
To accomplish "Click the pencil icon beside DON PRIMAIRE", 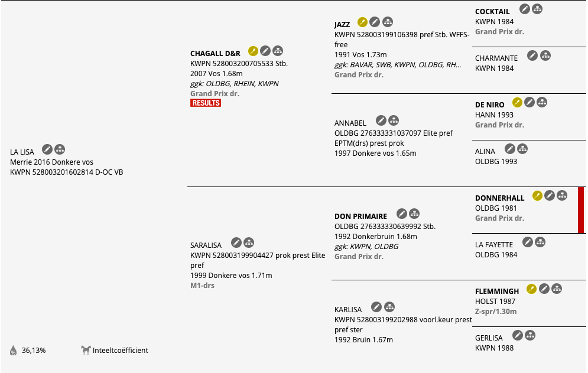I will (402, 214).
